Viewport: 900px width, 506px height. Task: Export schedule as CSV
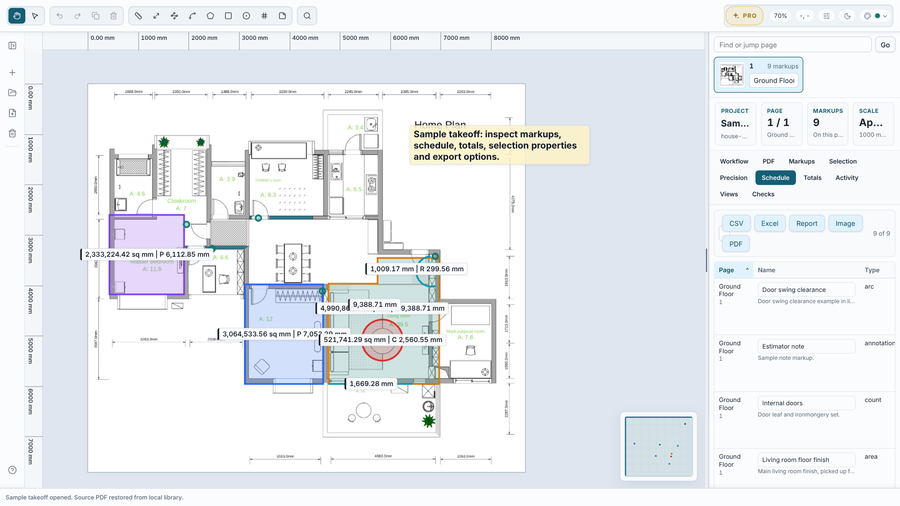pos(736,224)
